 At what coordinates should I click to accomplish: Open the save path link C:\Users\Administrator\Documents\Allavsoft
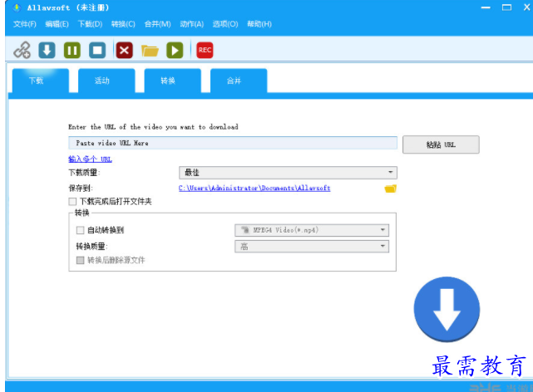click(254, 188)
